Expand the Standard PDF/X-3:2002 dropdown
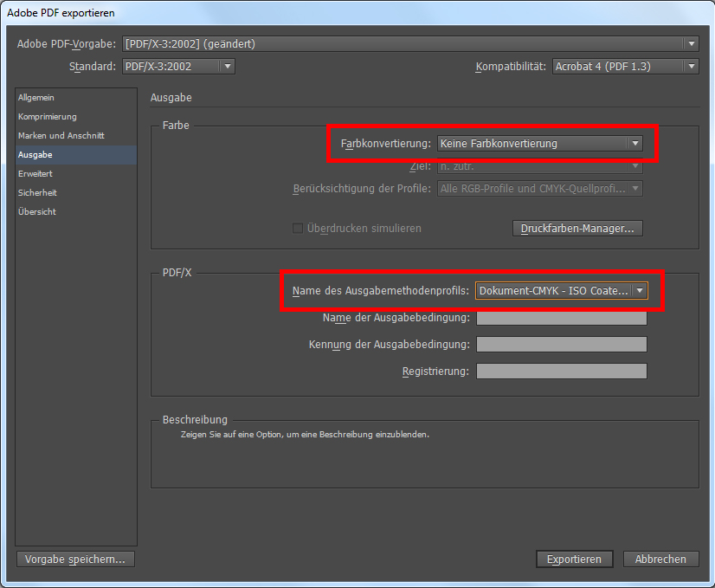Image resolution: width=715 pixels, height=588 pixels. point(178,67)
